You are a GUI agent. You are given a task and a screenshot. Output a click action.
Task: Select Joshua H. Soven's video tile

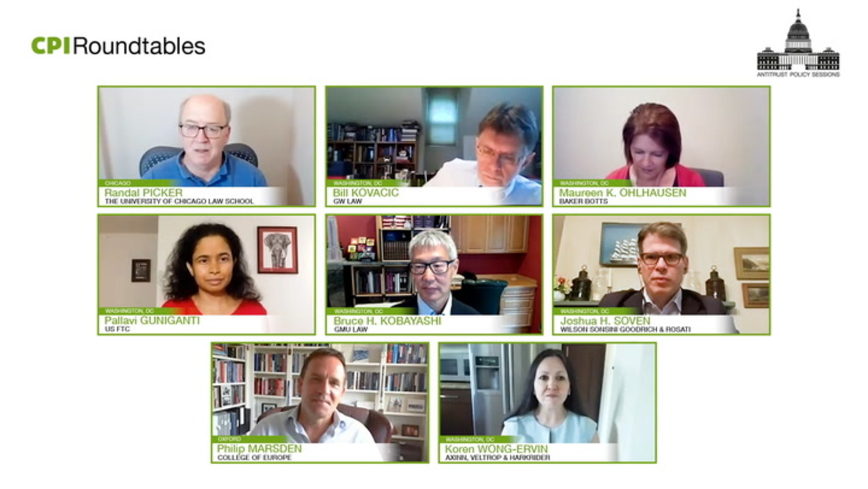[x=661, y=274]
